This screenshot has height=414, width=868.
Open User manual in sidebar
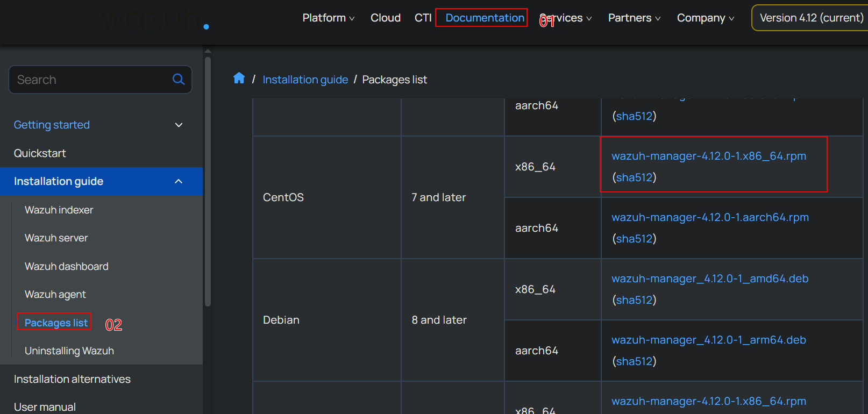pos(45,407)
